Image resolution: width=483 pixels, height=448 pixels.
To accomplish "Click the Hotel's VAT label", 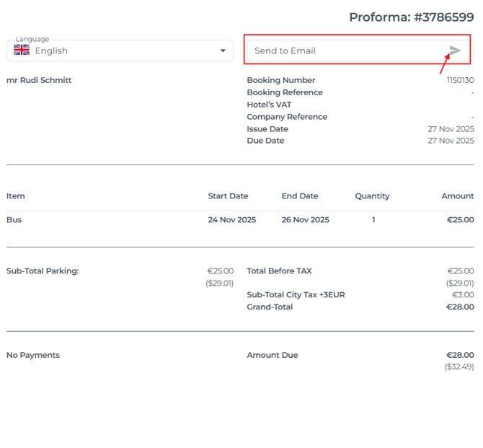I will [x=269, y=105].
